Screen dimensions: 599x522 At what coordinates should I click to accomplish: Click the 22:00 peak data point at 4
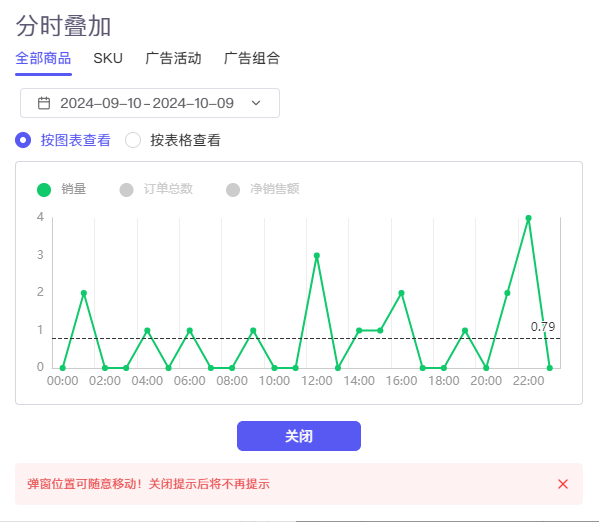pos(528,218)
